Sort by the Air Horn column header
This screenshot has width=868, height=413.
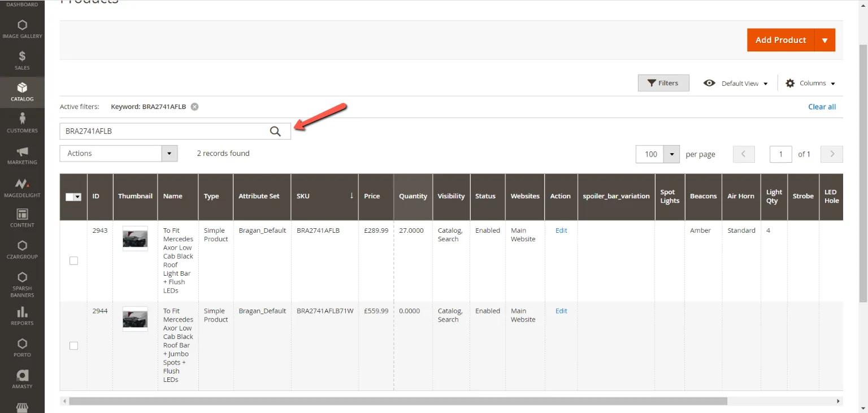(741, 197)
